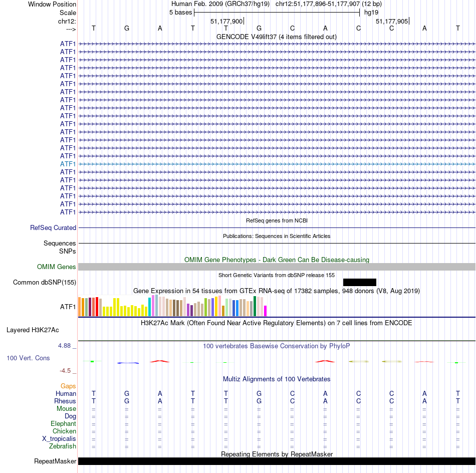Image resolution: width=476 pixels, height=473 pixels.
Task: Click the Human Feb. 2009 (GRCh37/hg19) title
Action: tap(220, 4)
